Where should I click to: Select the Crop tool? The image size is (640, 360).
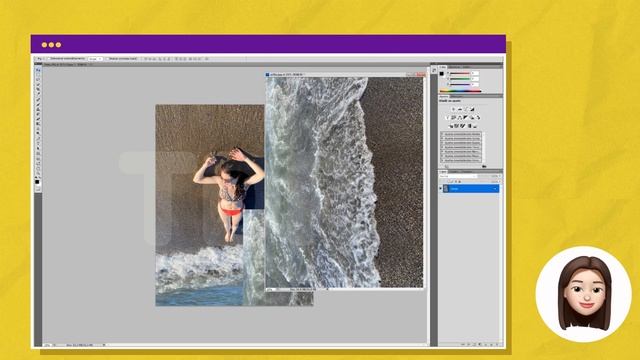coord(38,89)
